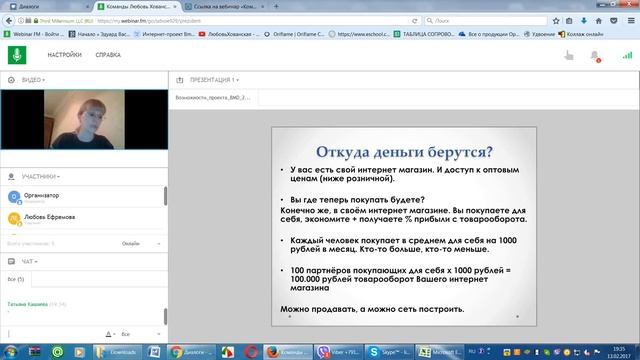Select participant Любовь Ефремова
This screenshot has width=640, height=360.
[82, 218]
